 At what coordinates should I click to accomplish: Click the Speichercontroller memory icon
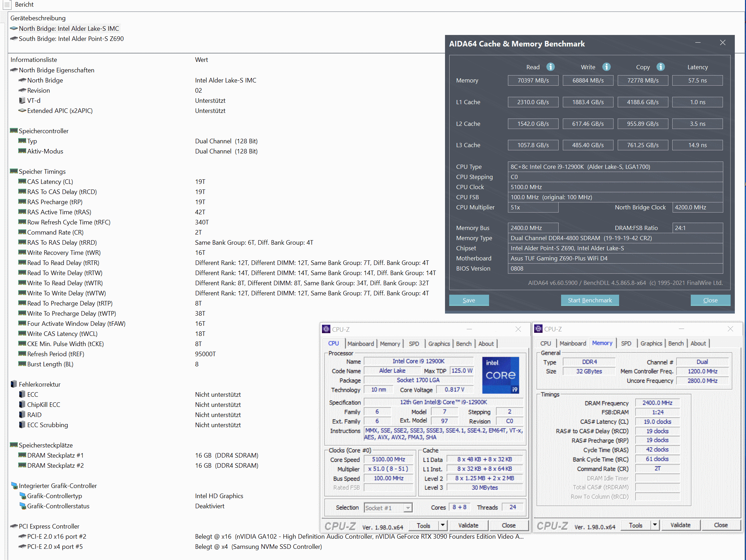(14, 131)
